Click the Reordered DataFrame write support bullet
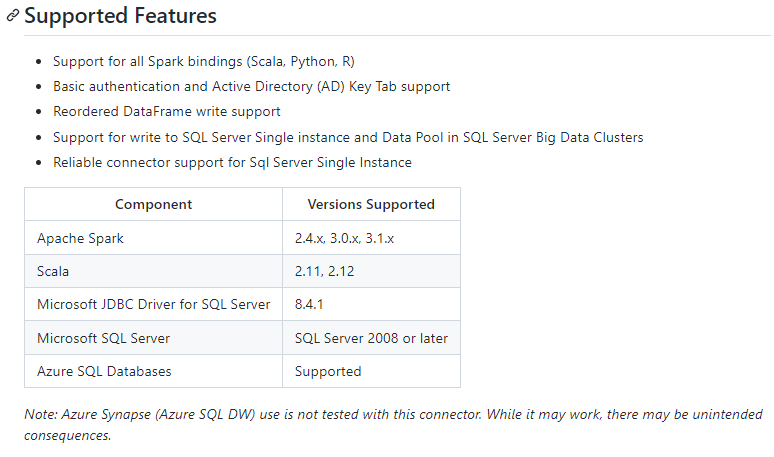This screenshot has height=457, width=774. pos(166,111)
